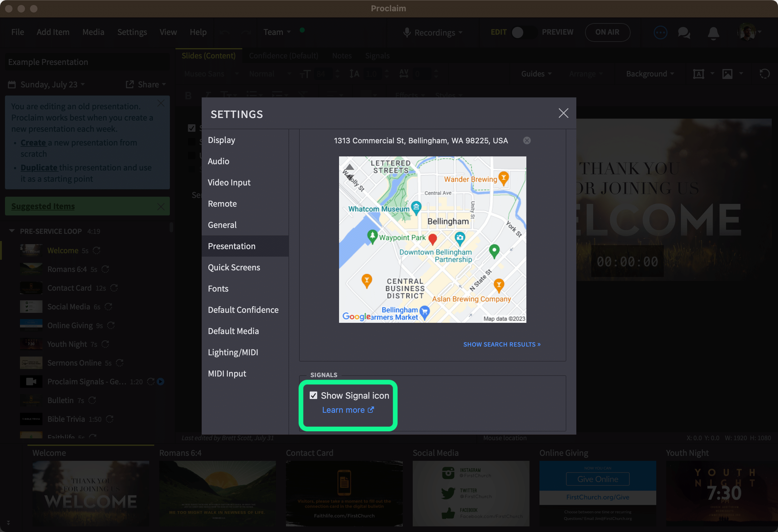Switch to the Confidence (Default) tab

click(283, 56)
